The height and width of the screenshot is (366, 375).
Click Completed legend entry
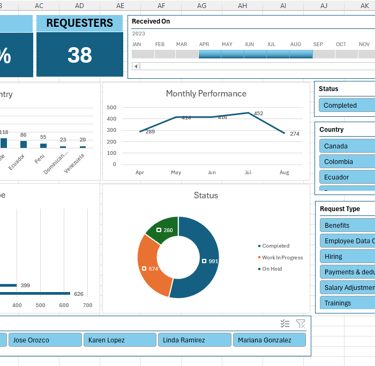pyautogui.click(x=274, y=246)
